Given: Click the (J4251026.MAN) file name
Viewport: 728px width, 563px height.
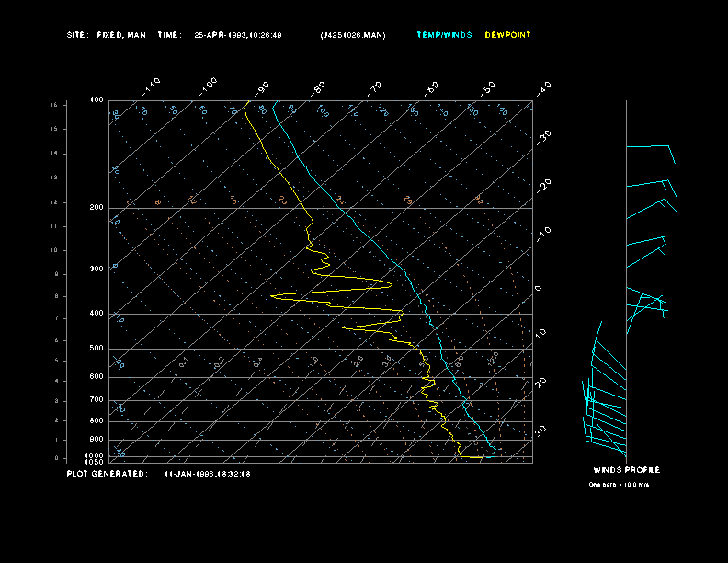Looking at the screenshot, I should [353, 35].
